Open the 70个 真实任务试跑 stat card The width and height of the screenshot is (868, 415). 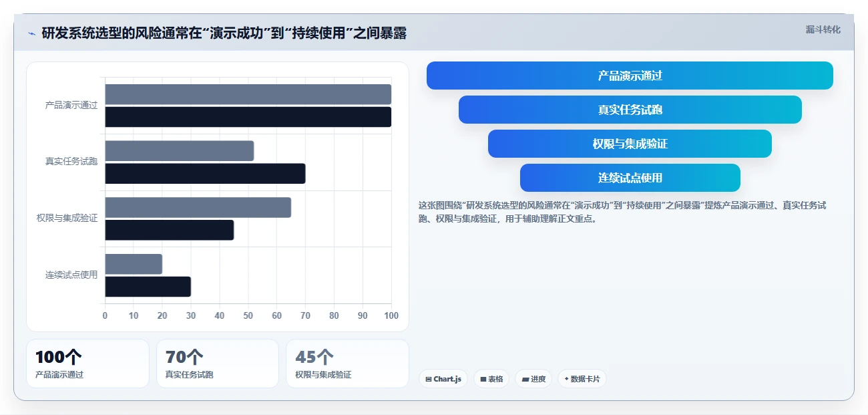[x=218, y=364]
